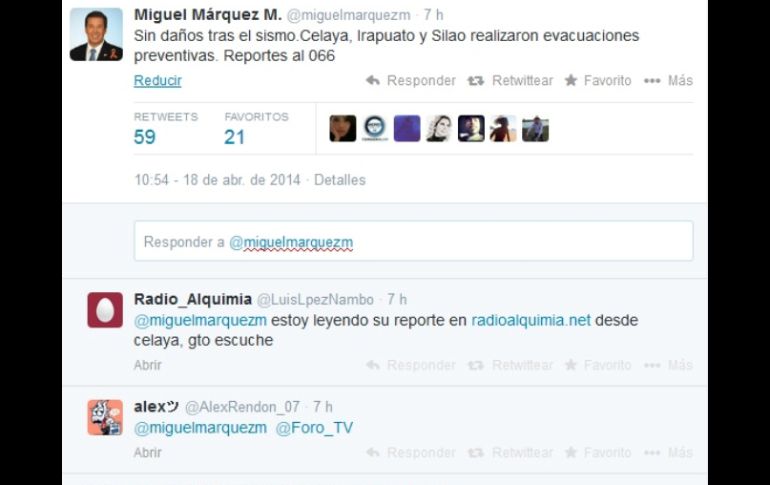Click the first retweeter's avatar thumbnail
The width and height of the screenshot is (770, 485).
pos(343,129)
